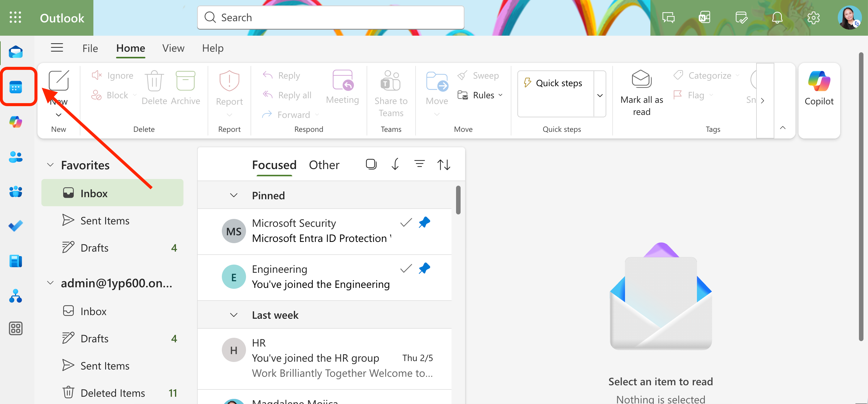Open Microsoft To Do from the sidebar
This screenshot has height=404, width=868.
16,226
